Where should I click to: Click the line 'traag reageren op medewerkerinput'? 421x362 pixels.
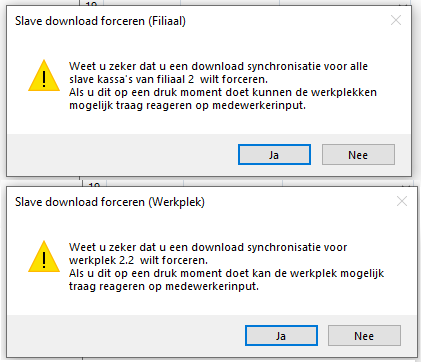(164, 286)
